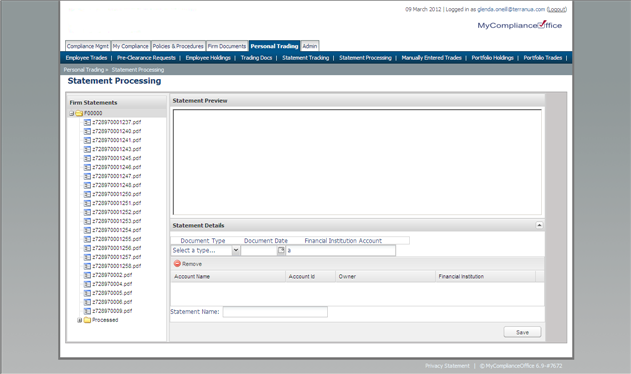
Task: Click the document icon beside z728970001253.pdf
Action: click(x=87, y=221)
